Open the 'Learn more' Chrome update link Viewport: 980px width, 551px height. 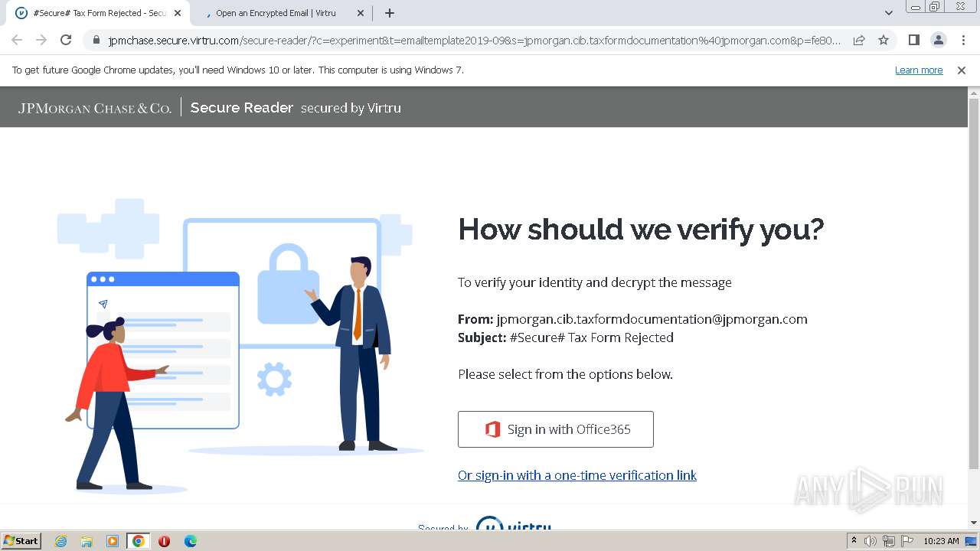[919, 70]
